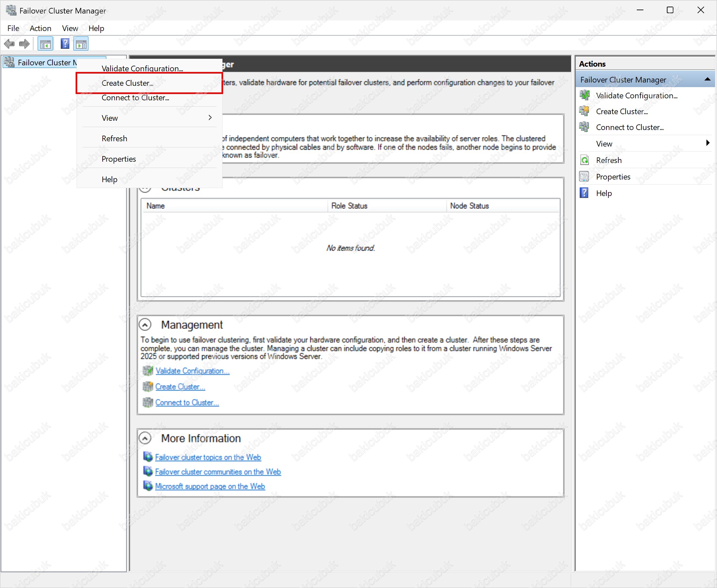Collapse the Management section
The image size is (717, 588).
(x=145, y=325)
